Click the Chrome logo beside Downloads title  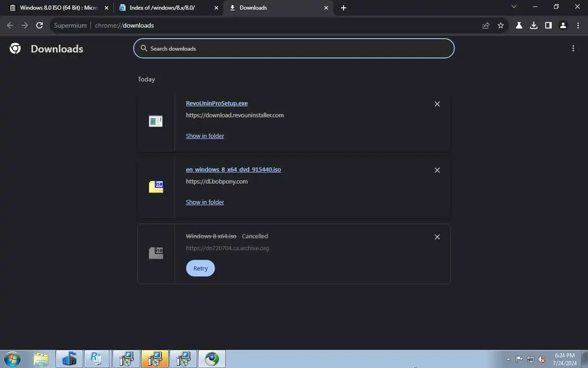click(15, 48)
